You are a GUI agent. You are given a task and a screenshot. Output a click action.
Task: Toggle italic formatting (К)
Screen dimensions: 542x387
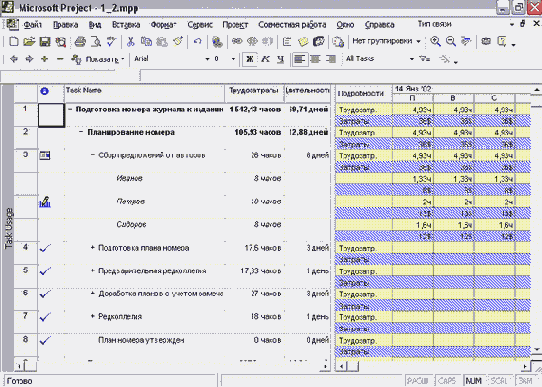pyautogui.click(x=265, y=59)
